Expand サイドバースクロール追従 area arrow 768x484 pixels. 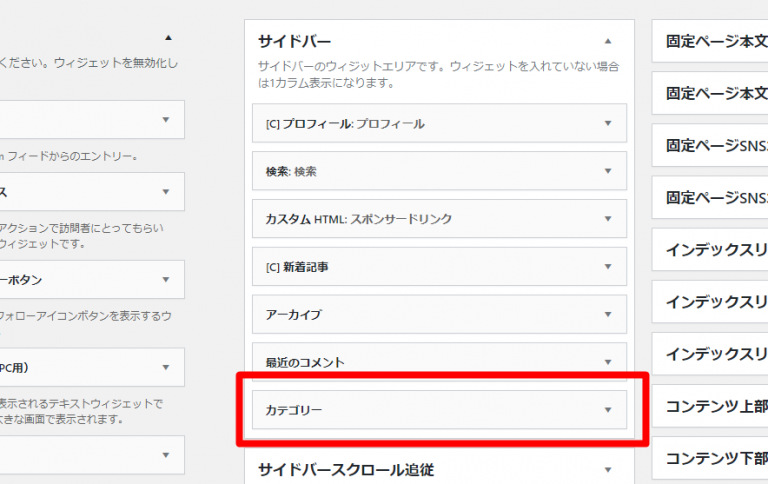click(608, 469)
